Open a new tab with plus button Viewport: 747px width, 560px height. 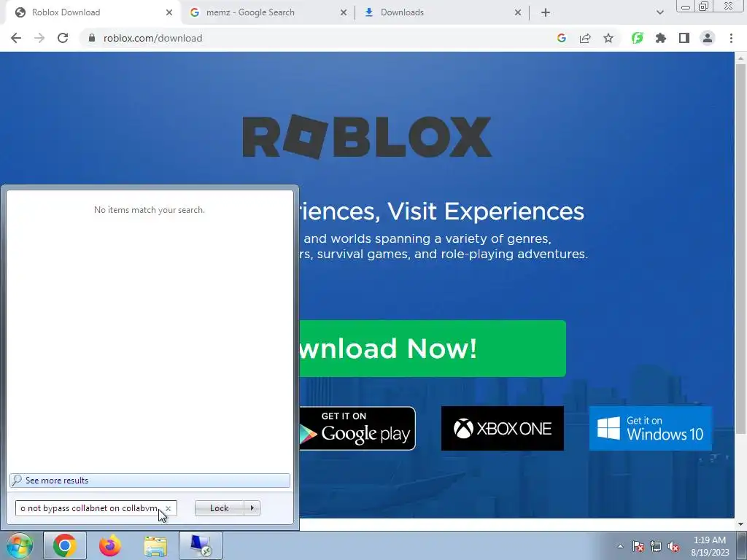[546, 12]
